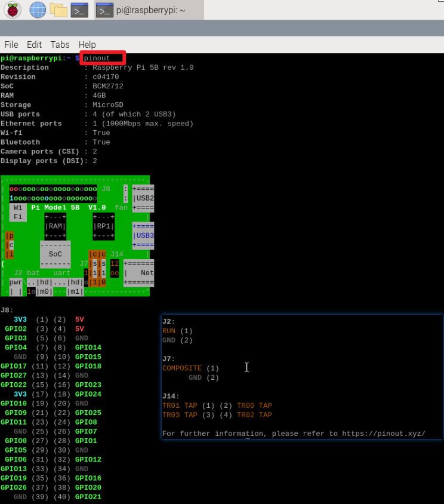The width and height of the screenshot is (444, 504).
Task: Click '1 (1000Mbps max. speed)' text
Action: (x=143, y=124)
